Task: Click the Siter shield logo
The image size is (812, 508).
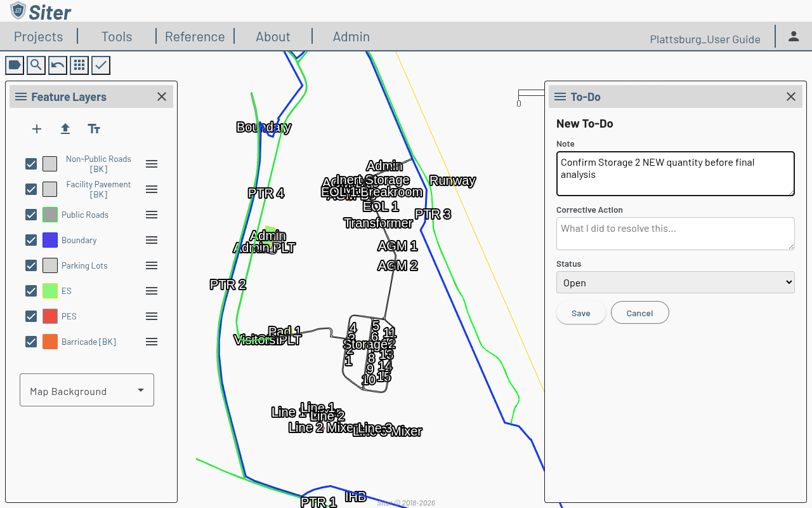Action: 18,11
